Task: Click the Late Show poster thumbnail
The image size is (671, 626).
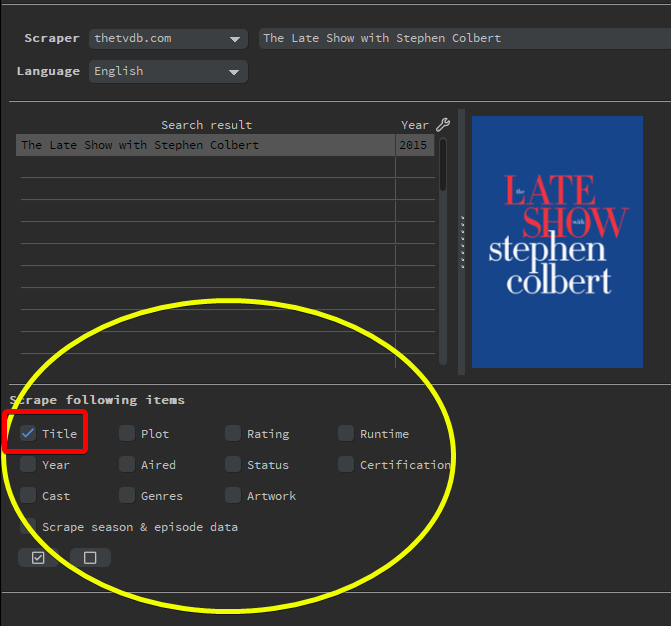Action: pyautogui.click(x=557, y=242)
